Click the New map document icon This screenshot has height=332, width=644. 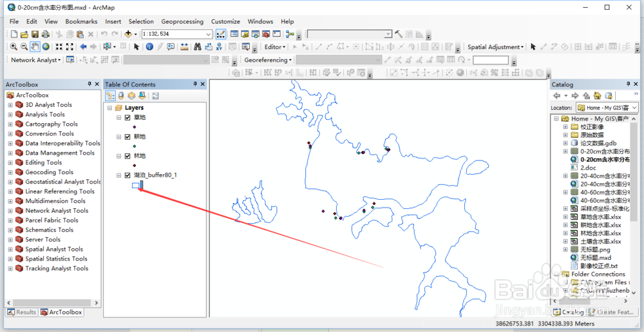coord(14,34)
